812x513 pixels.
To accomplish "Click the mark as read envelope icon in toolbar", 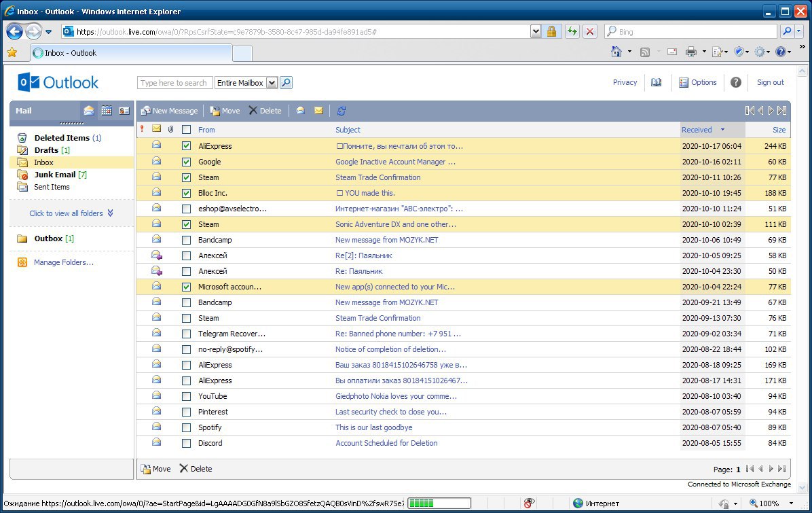I will point(300,110).
